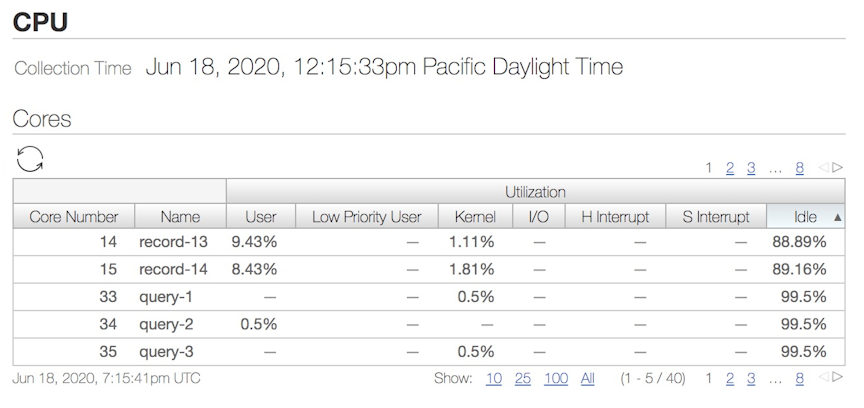Show 100 rows per page
Screen dimensions: 864x408
[x=556, y=379]
